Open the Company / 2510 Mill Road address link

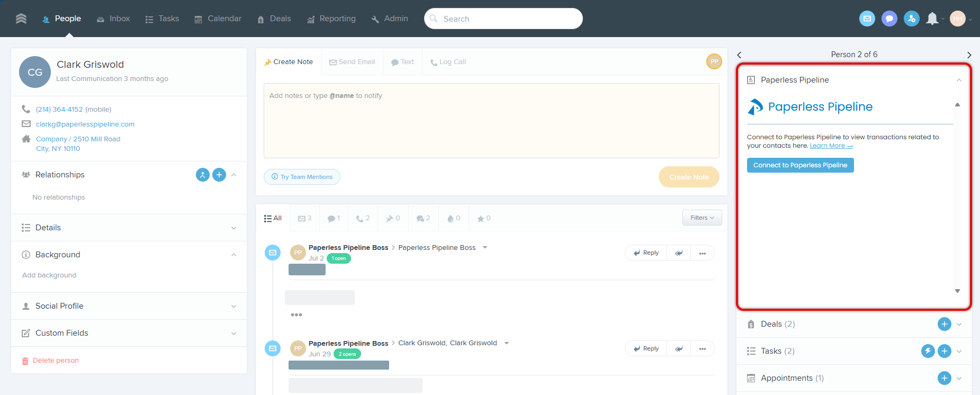click(78, 144)
